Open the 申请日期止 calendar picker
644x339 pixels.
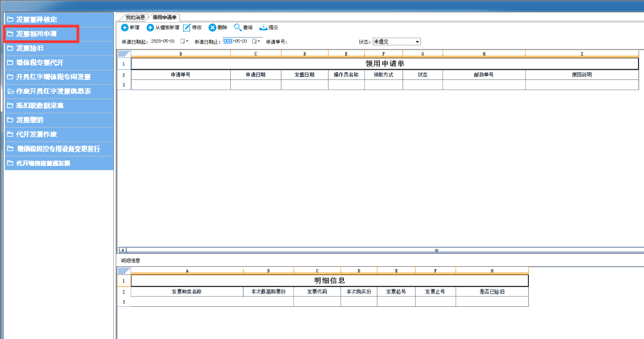click(256, 41)
